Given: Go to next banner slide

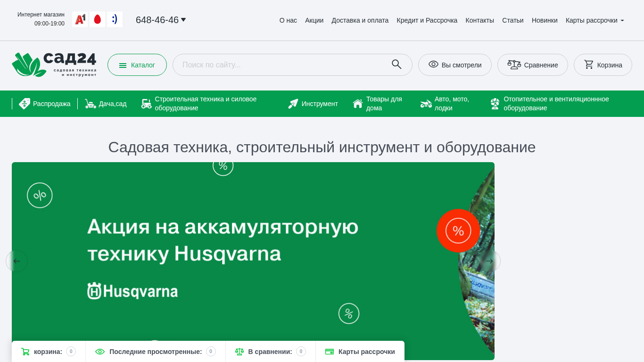Looking at the screenshot, I should (x=489, y=261).
